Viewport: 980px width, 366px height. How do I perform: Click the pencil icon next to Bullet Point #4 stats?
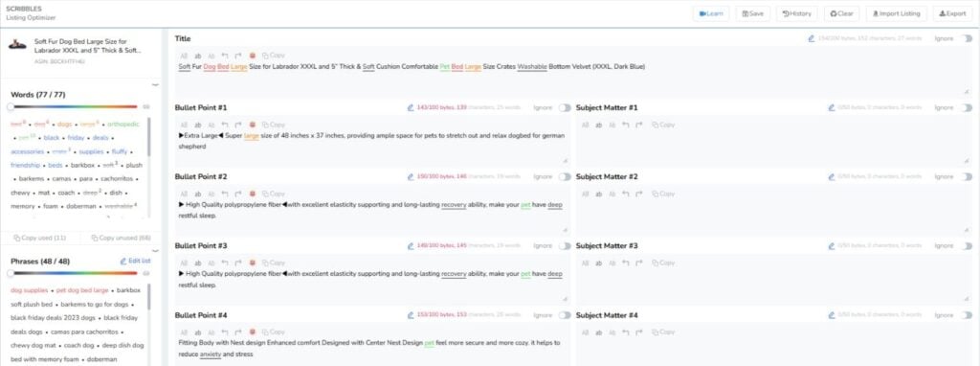(411, 315)
